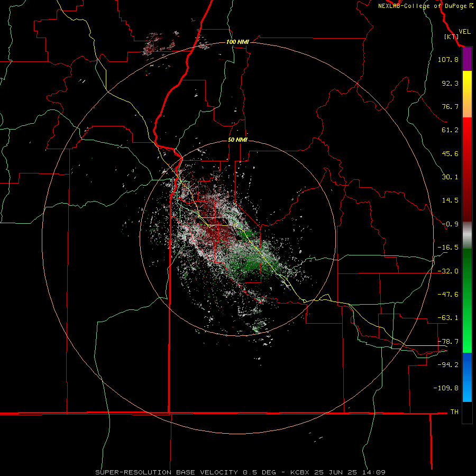Click the -47.6 velocity scale value
Image resolution: width=476 pixels, height=476 pixels.
click(448, 295)
